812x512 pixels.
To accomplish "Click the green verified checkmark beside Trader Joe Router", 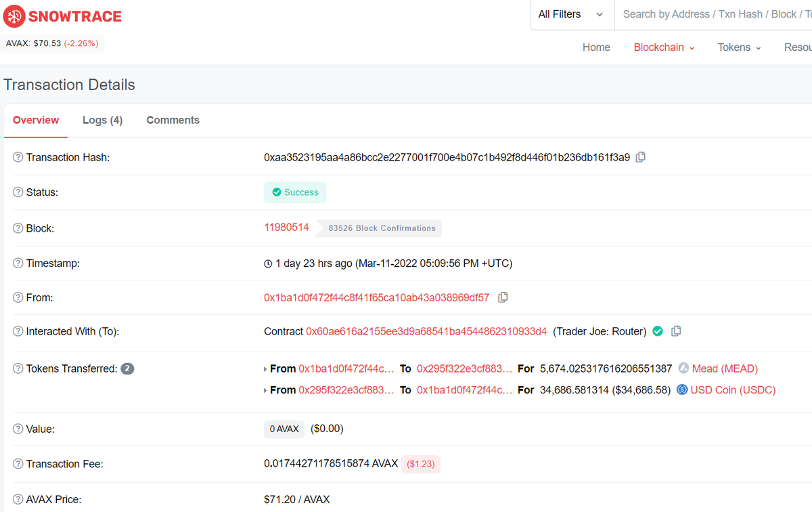I will pyautogui.click(x=658, y=331).
